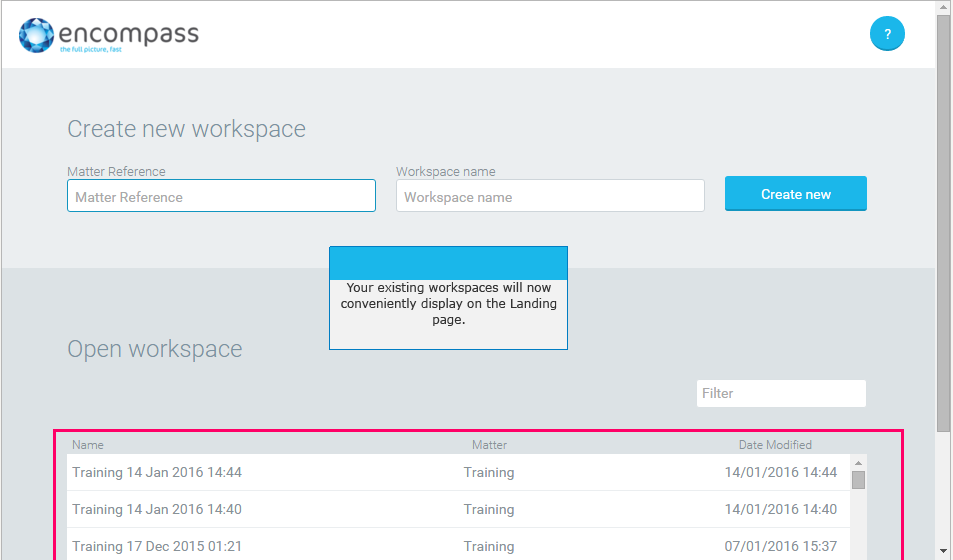Viewport: 953px width, 560px height.
Task: Click the workspace list scrollbar thumb
Action: coord(858,480)
